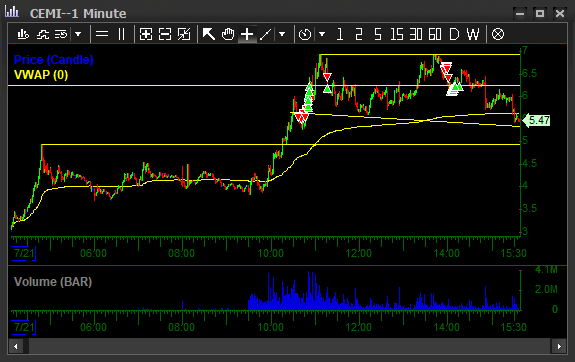
Task: Switch to the 5-minute timeframe
Action: tap(378, 34)
